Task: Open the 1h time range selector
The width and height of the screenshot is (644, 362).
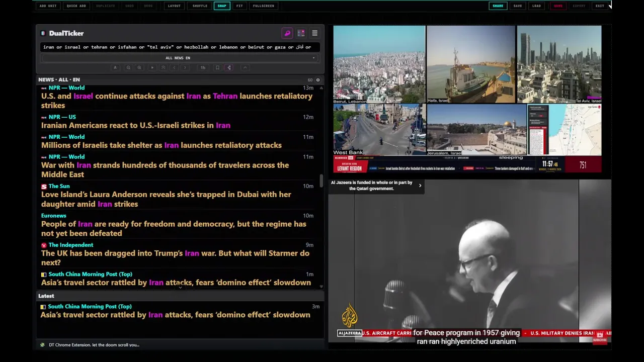Action: (203, 67)
